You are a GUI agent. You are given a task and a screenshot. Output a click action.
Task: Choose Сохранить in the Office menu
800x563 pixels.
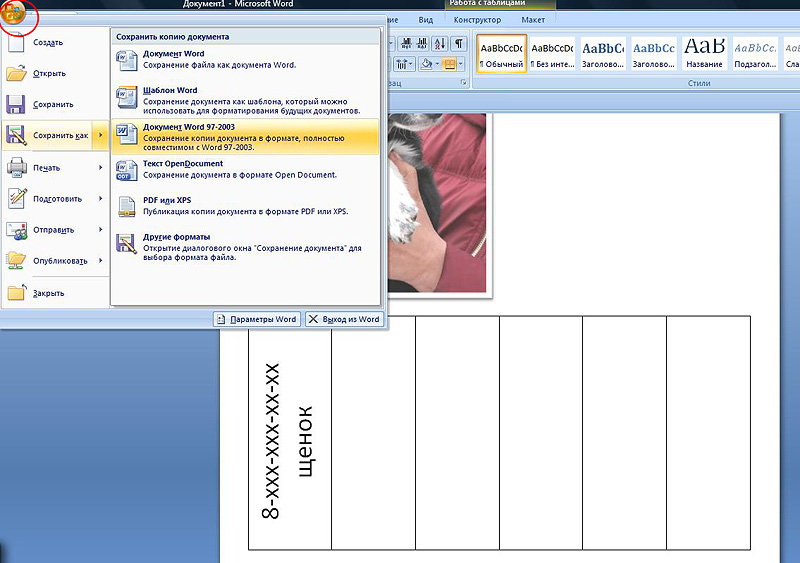(53, 105)
